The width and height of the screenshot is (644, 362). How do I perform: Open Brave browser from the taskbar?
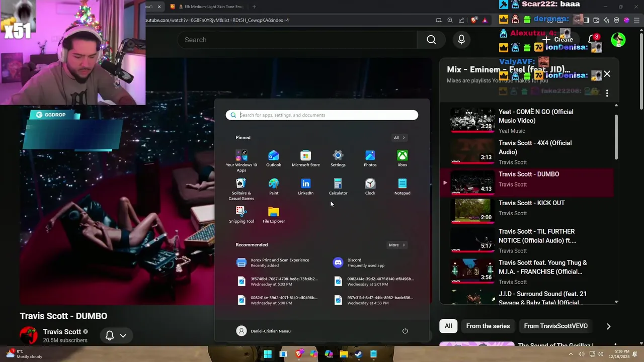[x=299, y=354]
